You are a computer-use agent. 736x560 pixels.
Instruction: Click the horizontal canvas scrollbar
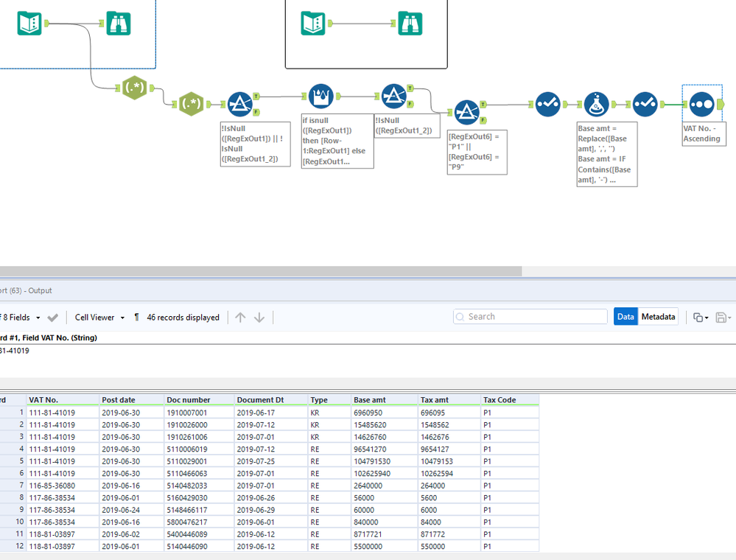(x=261, y=271)
